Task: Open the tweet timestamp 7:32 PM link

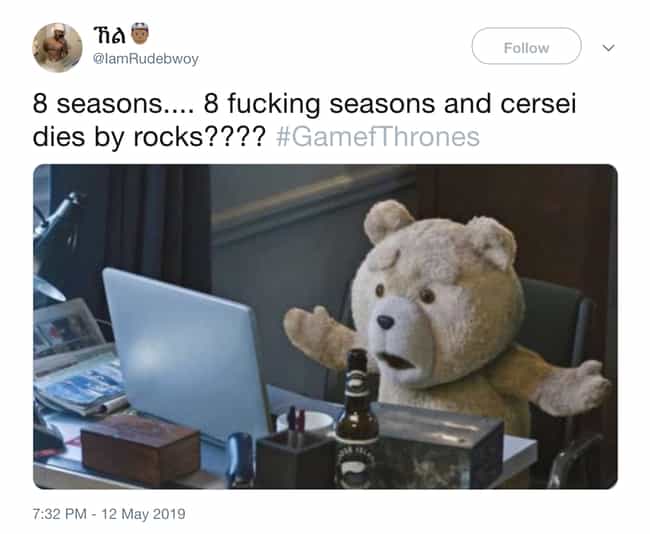Action: pos(60,514)
